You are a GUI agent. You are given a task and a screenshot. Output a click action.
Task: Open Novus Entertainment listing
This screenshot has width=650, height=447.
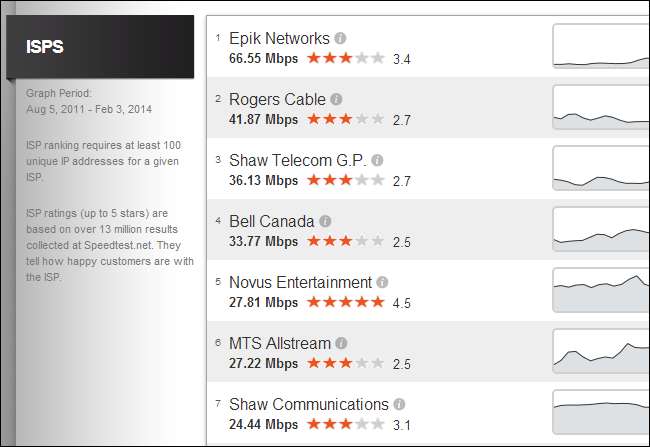(x=300, y=282)
